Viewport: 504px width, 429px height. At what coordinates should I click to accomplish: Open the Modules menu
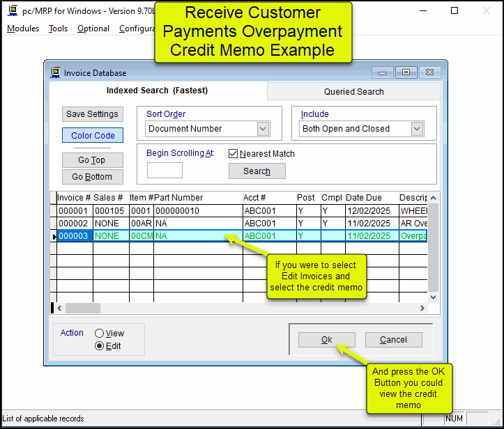pos(23,29)
